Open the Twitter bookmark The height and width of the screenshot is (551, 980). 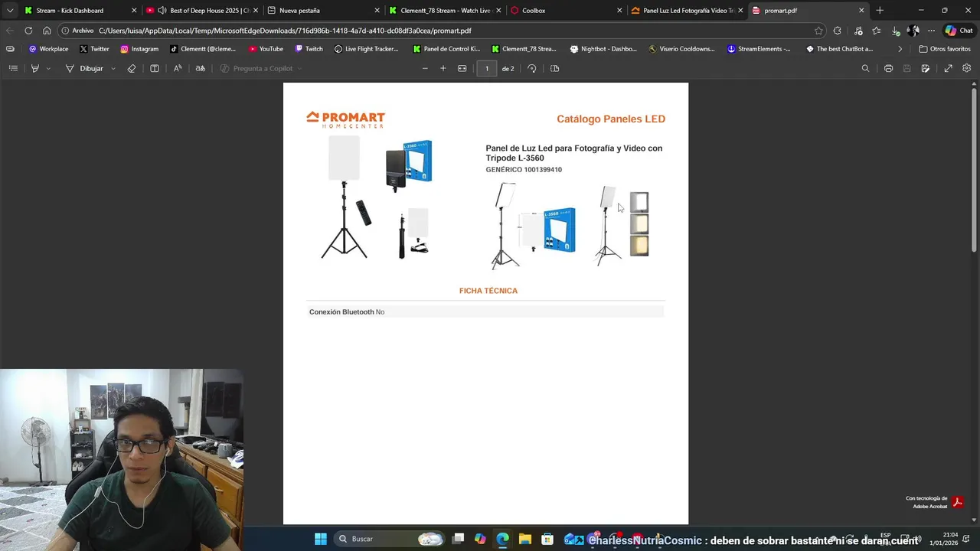point(94,49)
